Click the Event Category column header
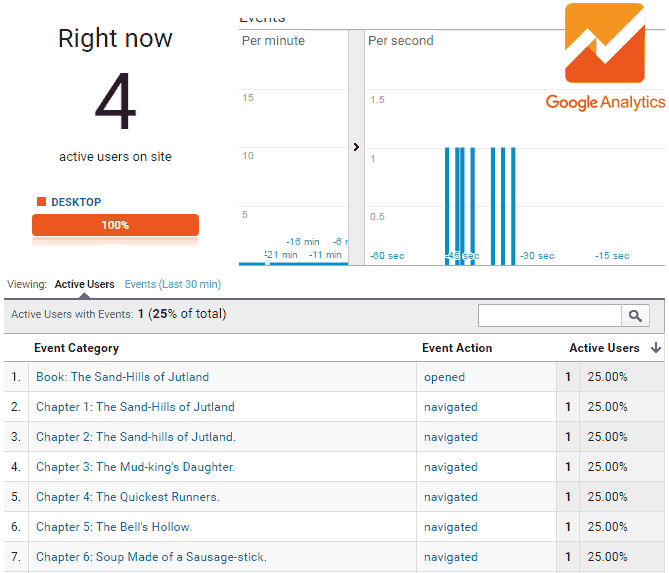The height and width of the screenshot is (573, 669). pos(76,348)
